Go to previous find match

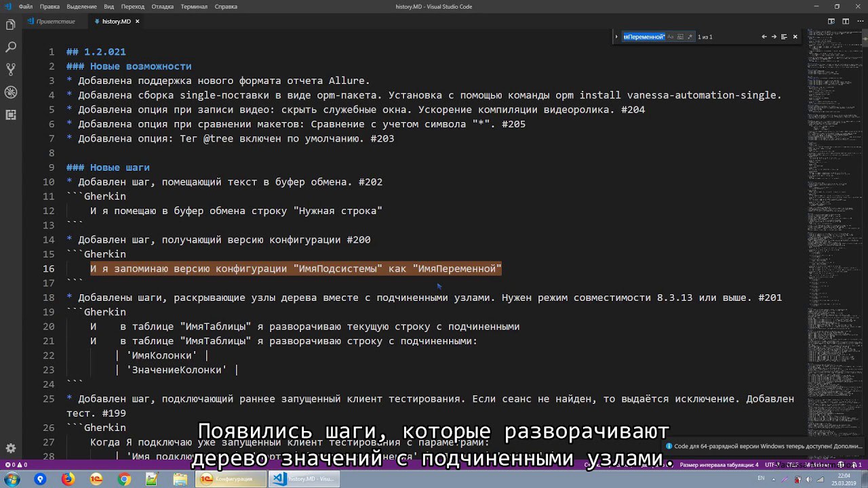click(764, 37)
